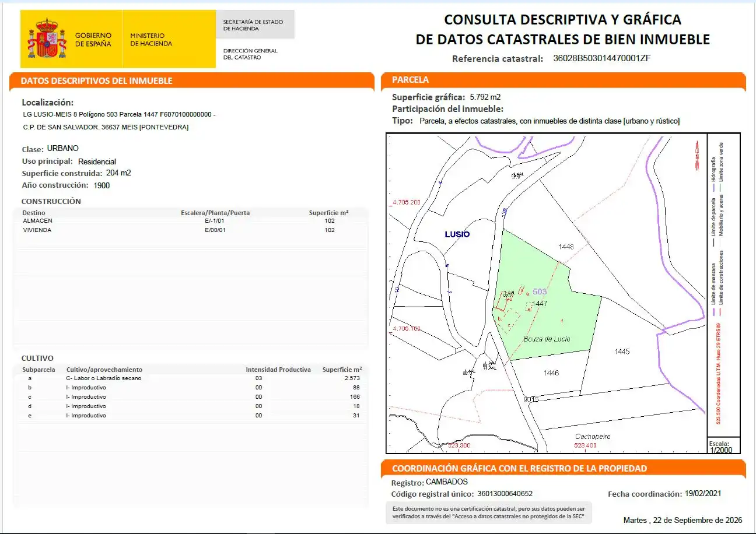Click the 166 surface value for subparcel c
This screenshot has height=534, width=756.
[355, 397]
